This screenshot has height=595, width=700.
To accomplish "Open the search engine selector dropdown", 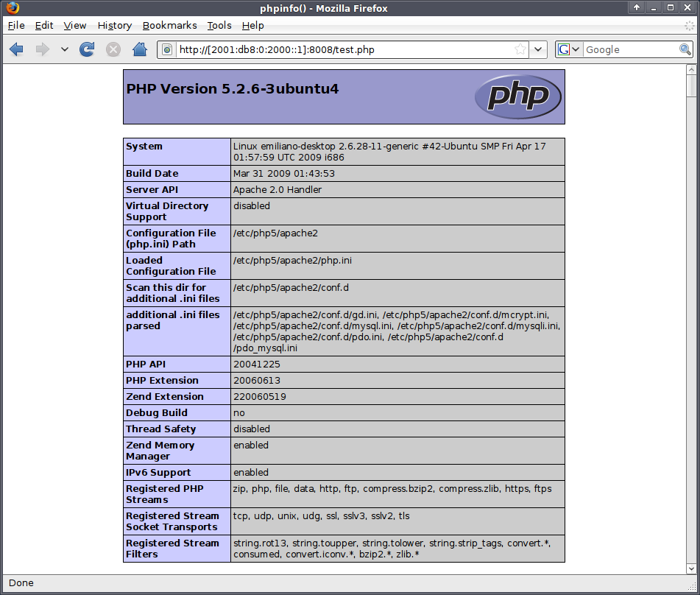I will (x=568, y=49).
